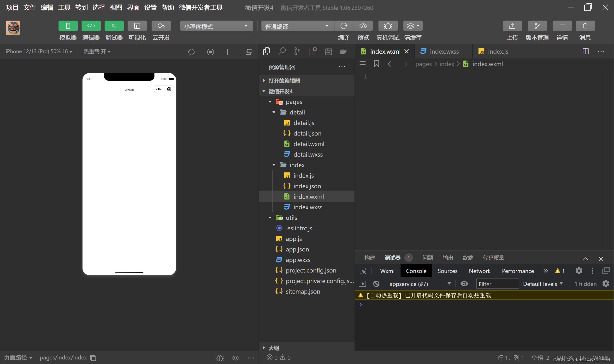614x364 pixels.
Task: Open the search icon in the sidebar
Action: click(282, 51)
